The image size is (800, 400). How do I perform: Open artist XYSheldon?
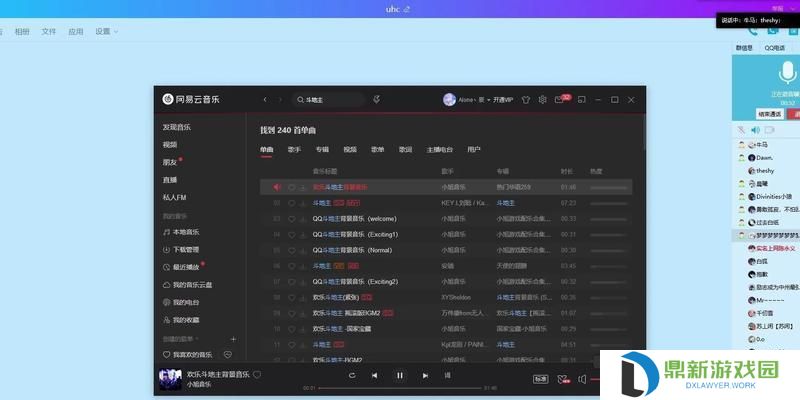click(x=456, y=297)
